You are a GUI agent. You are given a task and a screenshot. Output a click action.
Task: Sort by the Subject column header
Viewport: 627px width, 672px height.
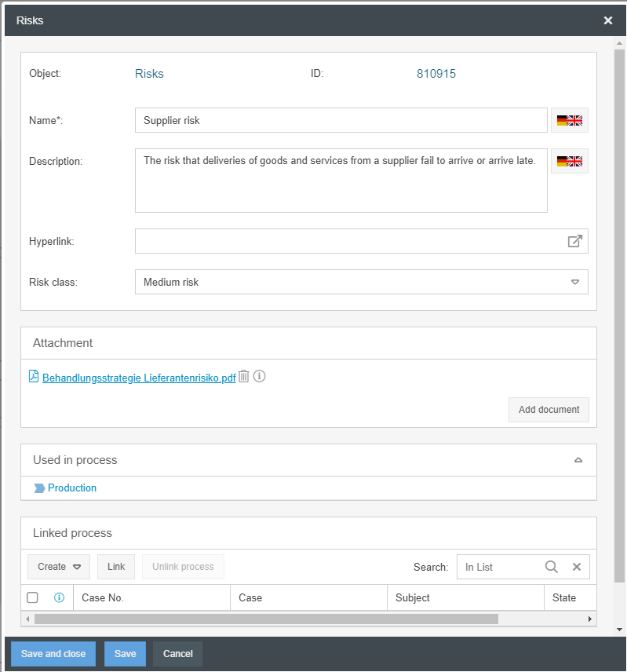pyautogui.click(x=413, y=598)
